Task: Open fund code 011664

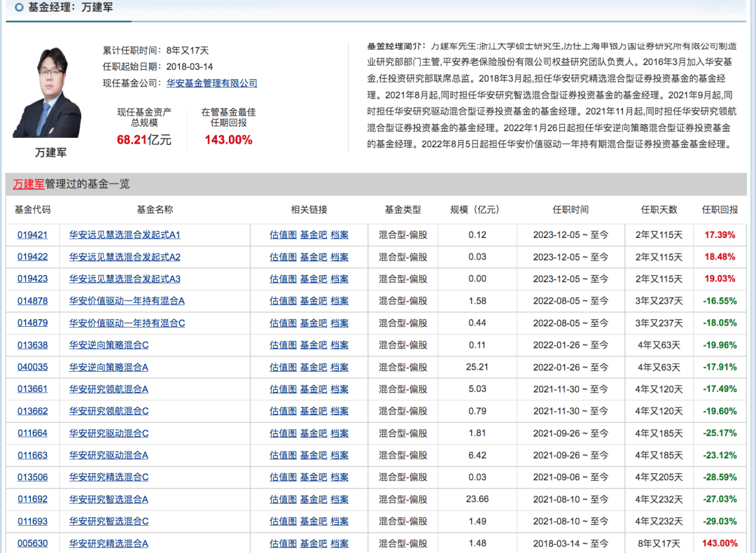Action: [32, 433]
